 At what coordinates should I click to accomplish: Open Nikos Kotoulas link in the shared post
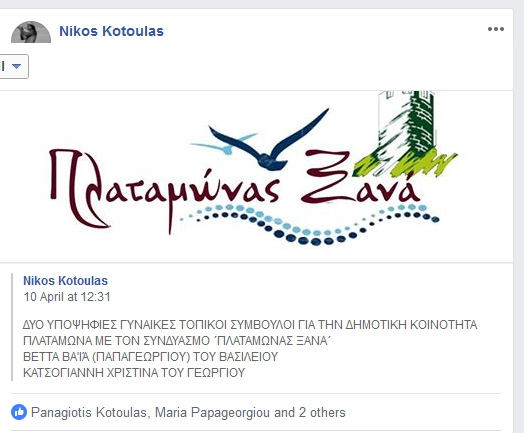click(x=66, y=281)
